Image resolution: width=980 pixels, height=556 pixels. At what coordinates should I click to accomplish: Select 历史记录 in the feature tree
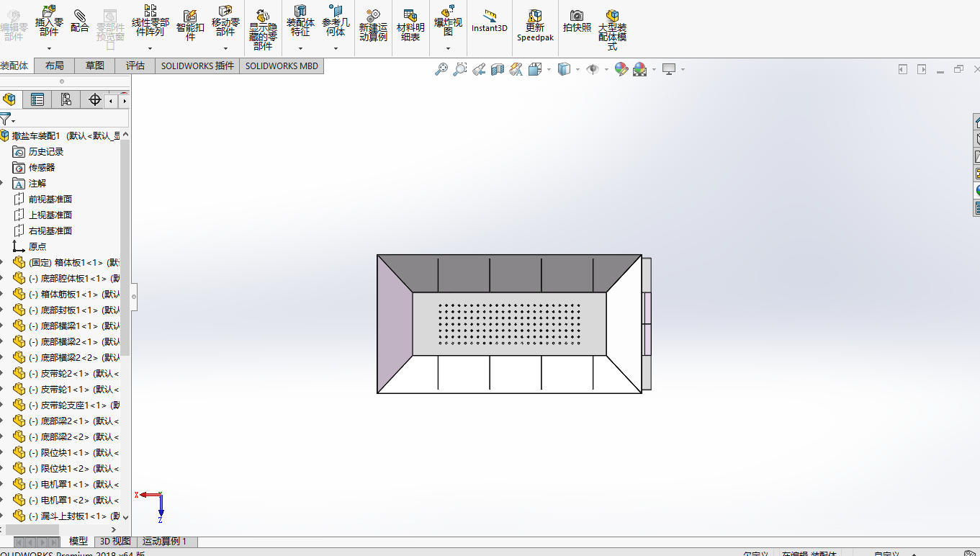click(x=46, y=151)
